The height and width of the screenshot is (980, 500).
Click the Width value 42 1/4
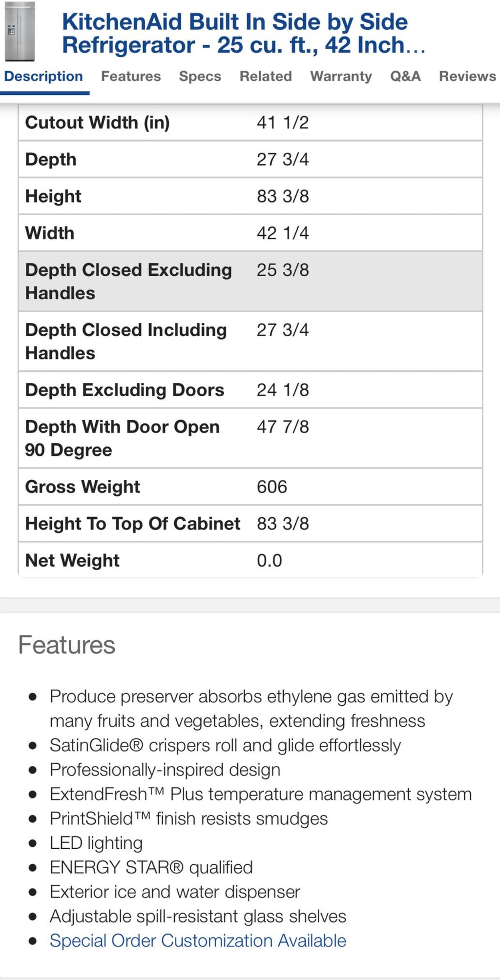(x=283, y=233)
